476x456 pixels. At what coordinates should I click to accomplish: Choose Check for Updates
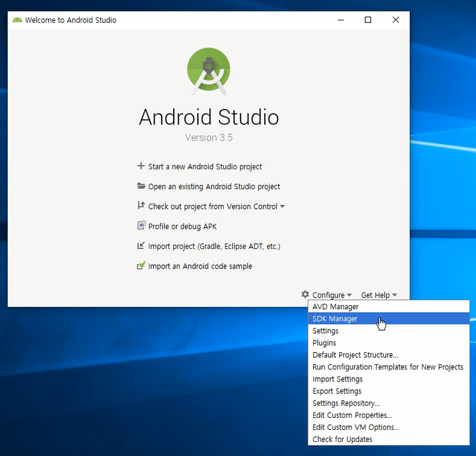click(389, 439)
